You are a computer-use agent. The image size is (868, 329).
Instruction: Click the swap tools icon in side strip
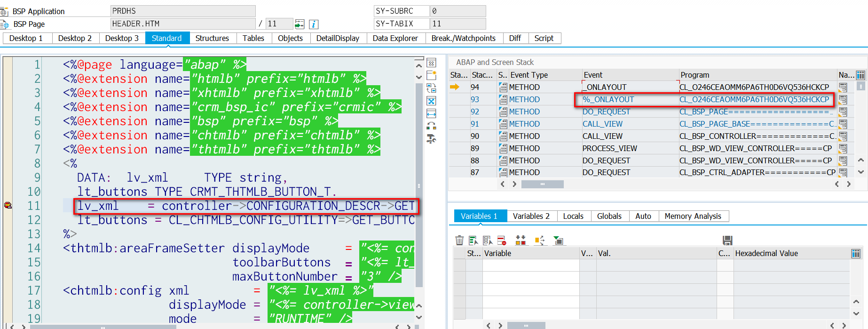click(x=431, y=126)
